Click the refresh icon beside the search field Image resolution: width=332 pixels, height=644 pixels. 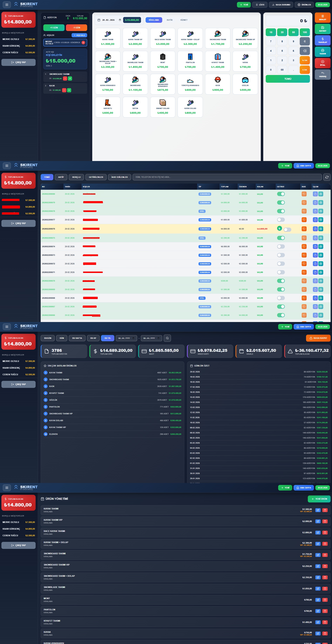(x=327, y=177)
